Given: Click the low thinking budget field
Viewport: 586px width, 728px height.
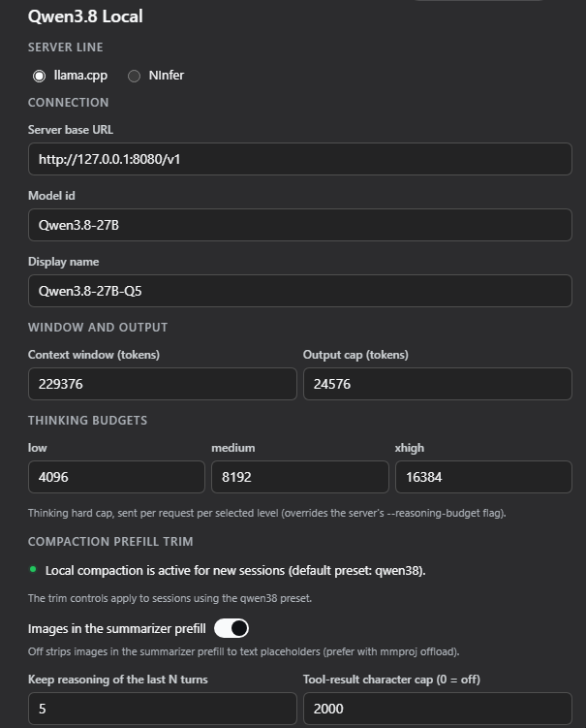Looking at the screenshot, I should click(116, 477).
